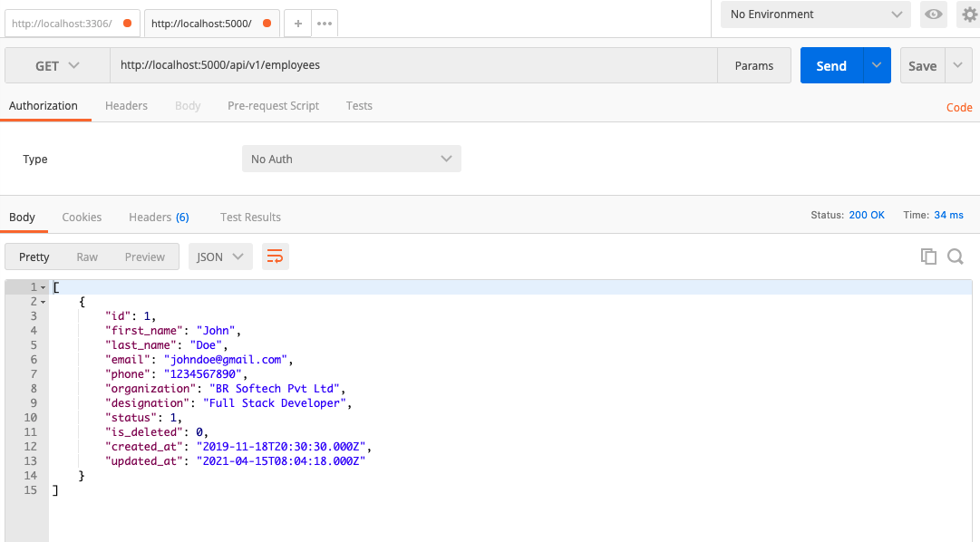Click the new tab plus icon
This screenshot has width=980, height=542.
tap(297, 24)
